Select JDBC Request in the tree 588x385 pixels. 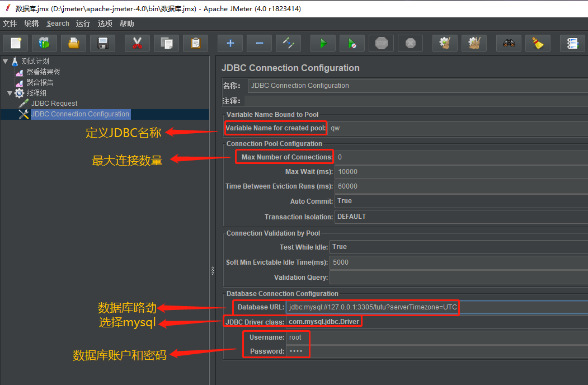click(54, 103)
